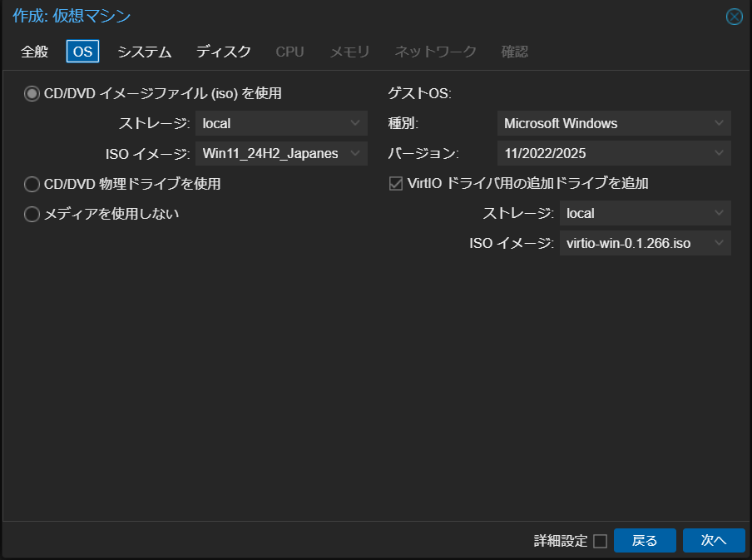The height and width of the screenshot is (560, 752).
Task: Choose メディアを使用しない radio option
Action: [32, 214]
